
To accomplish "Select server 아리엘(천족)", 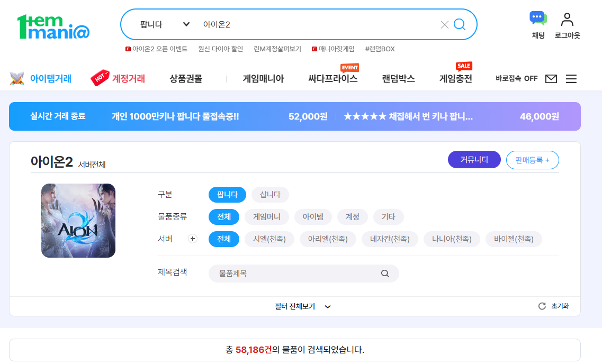I will (x=328, y=239).
